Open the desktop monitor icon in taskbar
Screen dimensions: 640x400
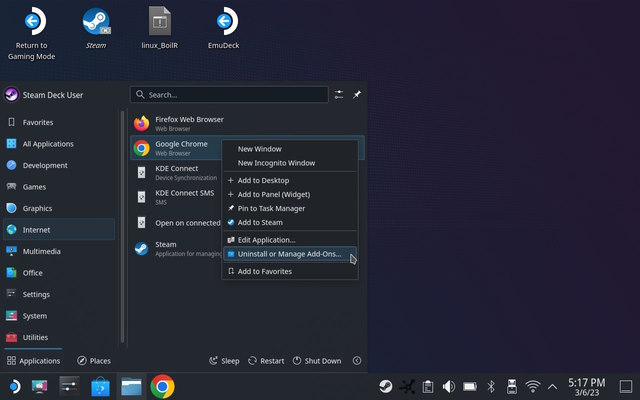click(39, 386)
